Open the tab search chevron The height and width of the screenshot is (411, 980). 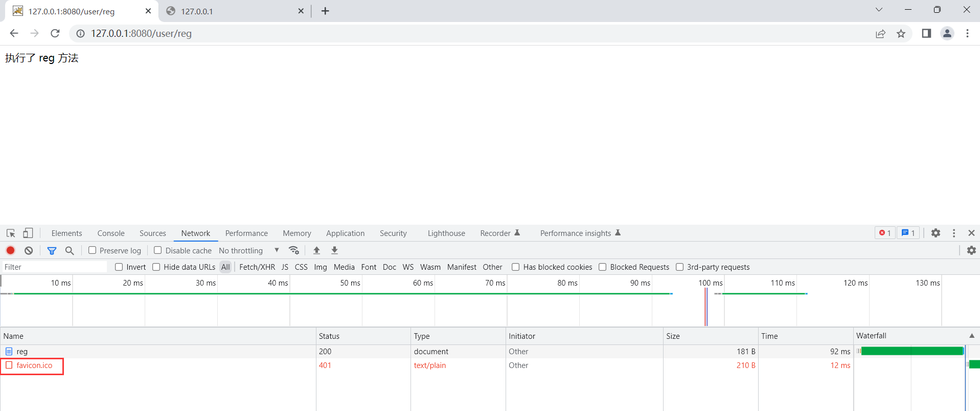[879, 10]
